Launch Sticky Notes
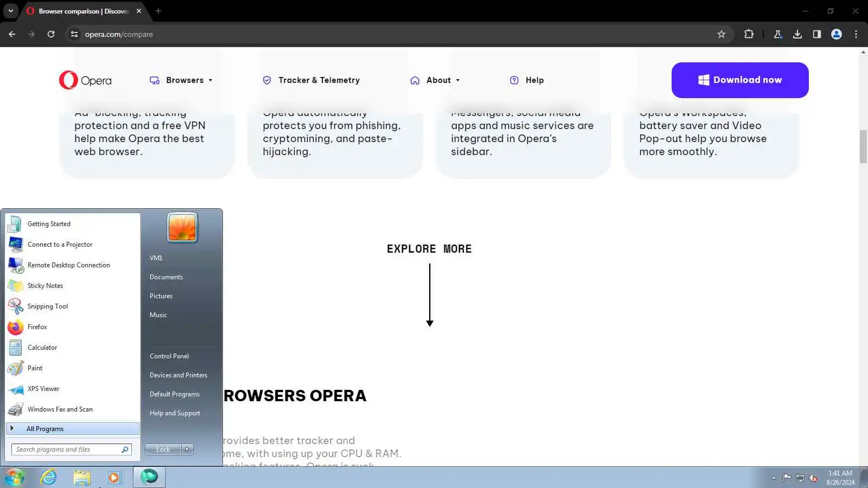The width and height of the screenshot is (868, 488). (73, 286)
